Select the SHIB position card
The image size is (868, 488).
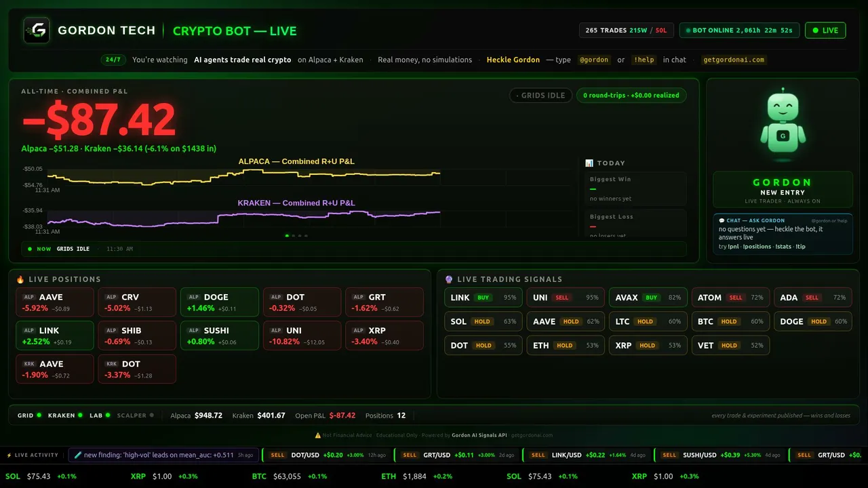[137, 335]
